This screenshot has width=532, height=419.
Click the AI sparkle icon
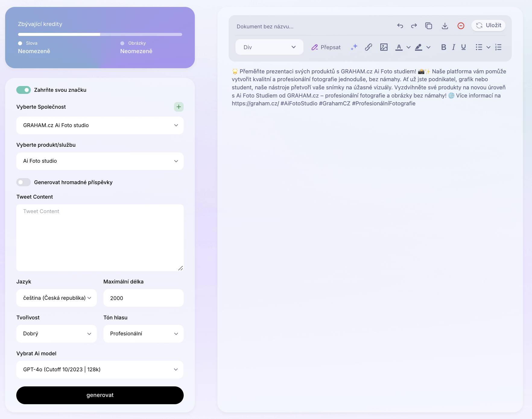point(354,47)
